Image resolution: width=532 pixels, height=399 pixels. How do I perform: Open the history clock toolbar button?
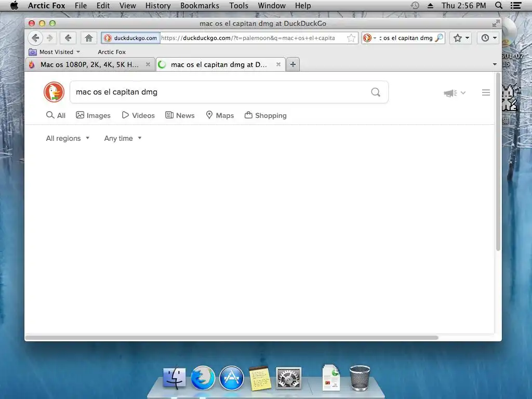click(485, 38)
